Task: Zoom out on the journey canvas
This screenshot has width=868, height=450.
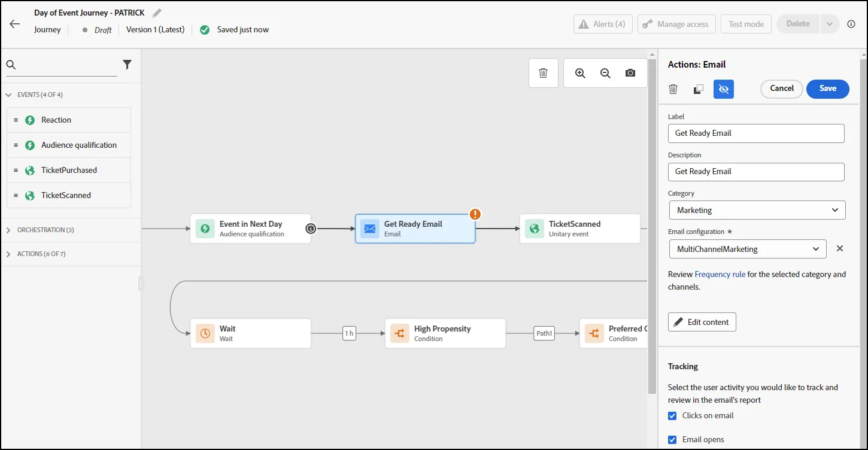Action: (605, 73)
